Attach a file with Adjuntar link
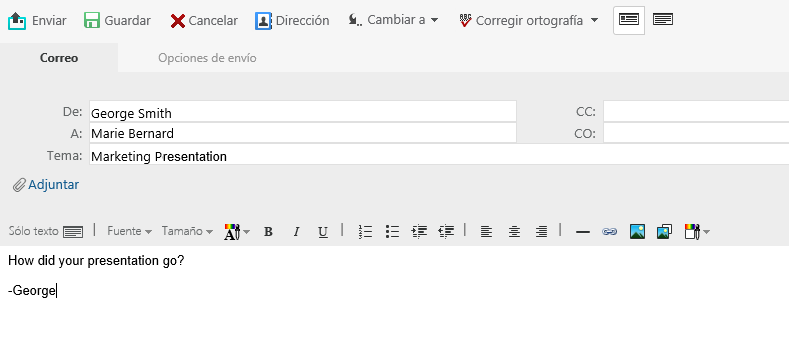The image size is (789, 362). 53,185
